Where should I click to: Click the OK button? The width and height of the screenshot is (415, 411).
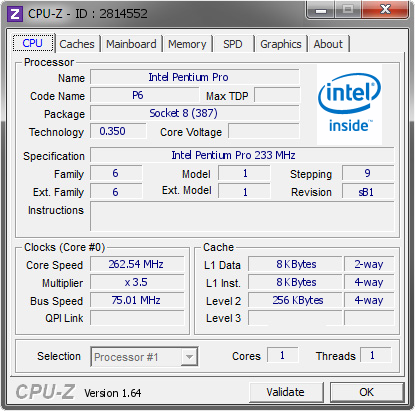367,392
